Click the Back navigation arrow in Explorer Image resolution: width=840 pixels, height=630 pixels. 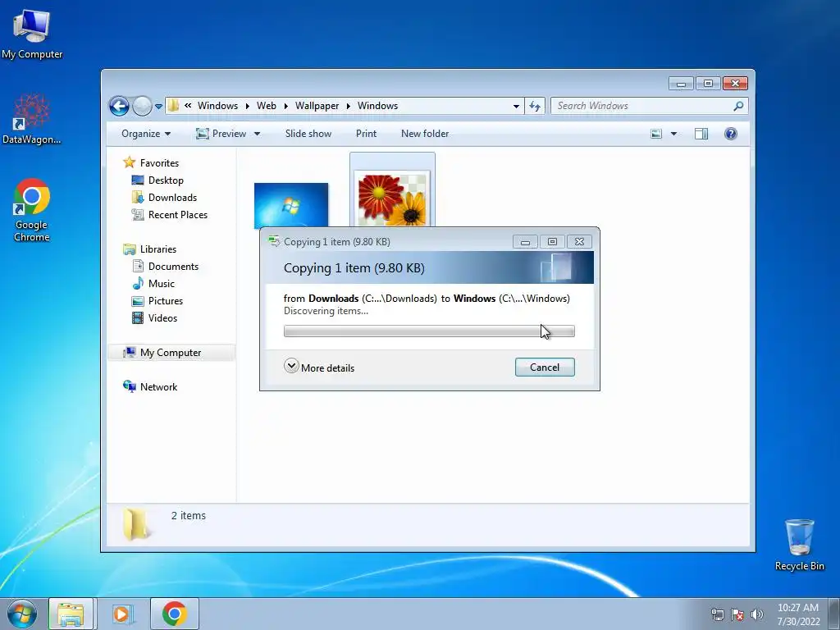(x=120, y=106)
